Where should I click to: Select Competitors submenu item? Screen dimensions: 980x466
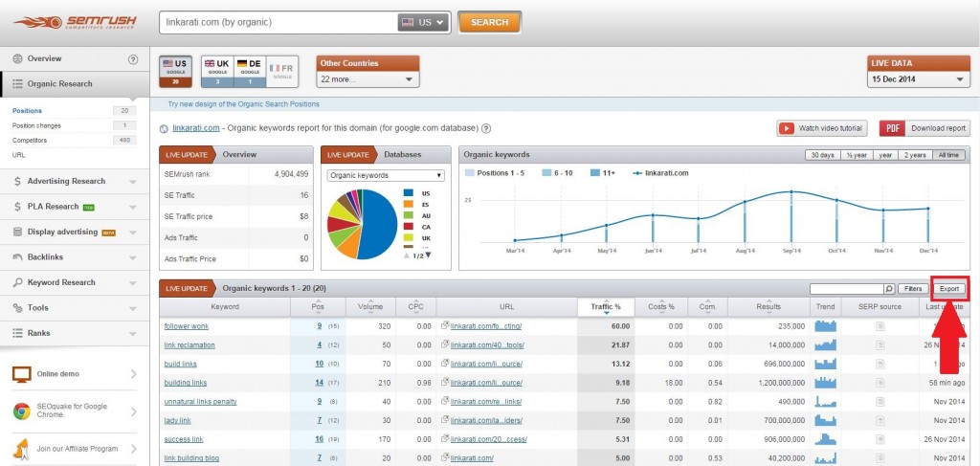tap(30, 140)
